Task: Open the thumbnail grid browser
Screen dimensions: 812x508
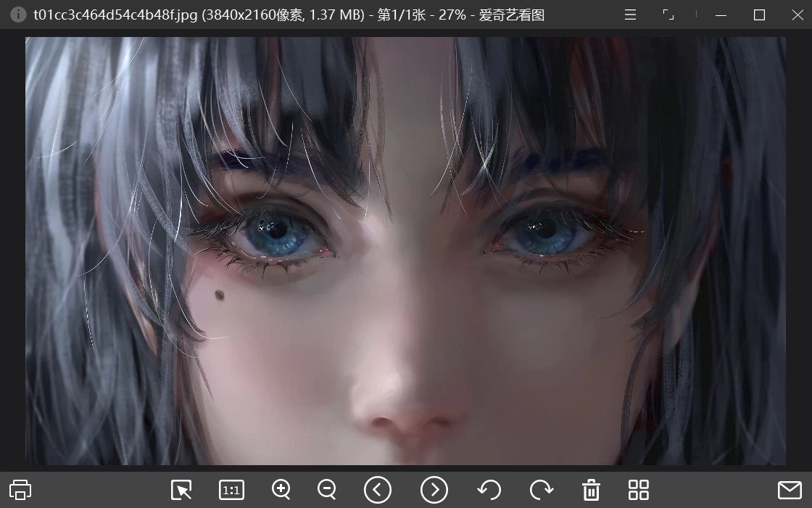Action: (637, 489)
